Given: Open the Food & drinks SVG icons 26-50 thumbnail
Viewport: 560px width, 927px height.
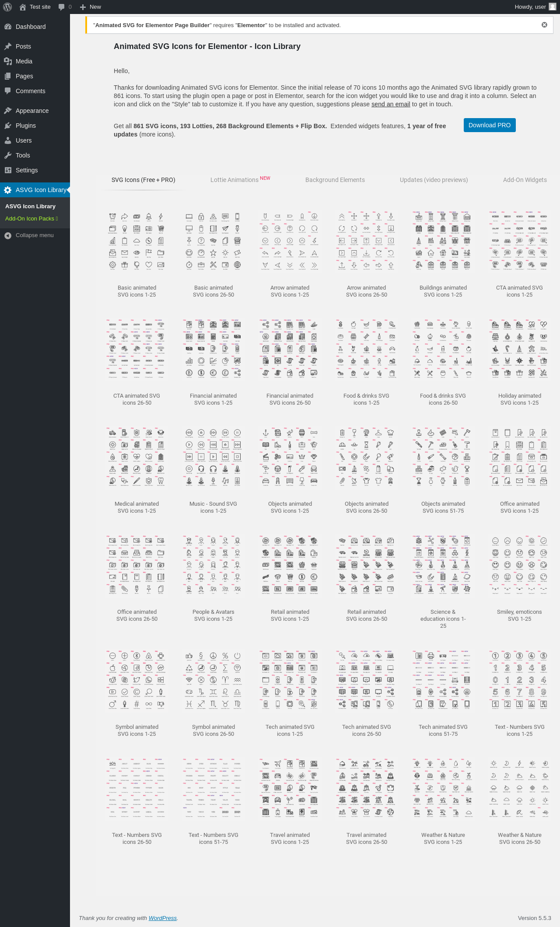Looking at the screenshot, I should pyautogui.click(x=443, y=349).
